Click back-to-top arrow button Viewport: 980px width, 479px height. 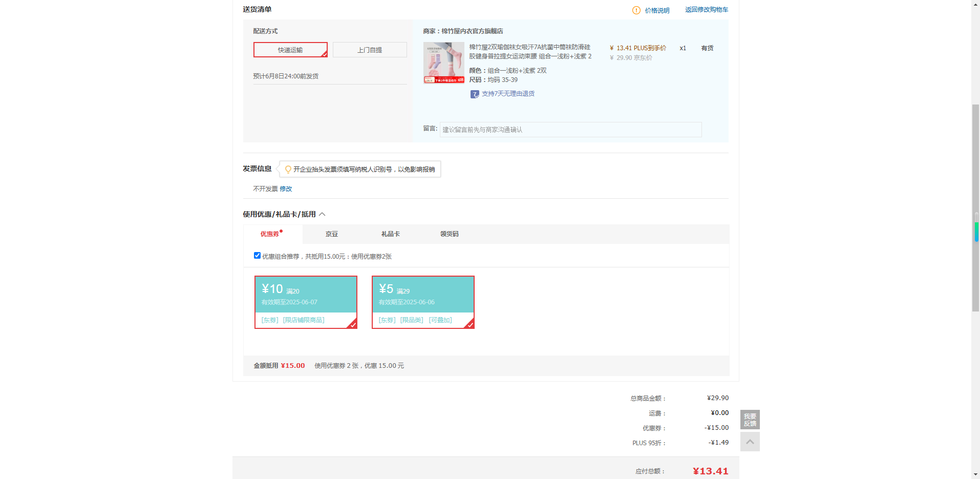pos(750,442)
